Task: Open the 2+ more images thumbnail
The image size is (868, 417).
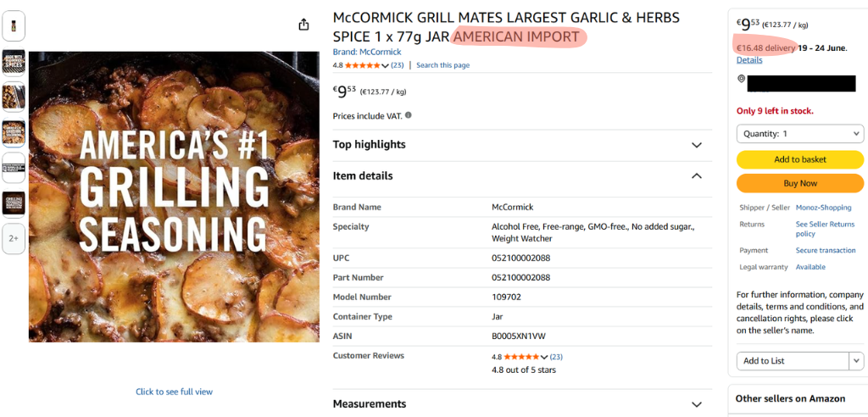Action: [14, 239]
